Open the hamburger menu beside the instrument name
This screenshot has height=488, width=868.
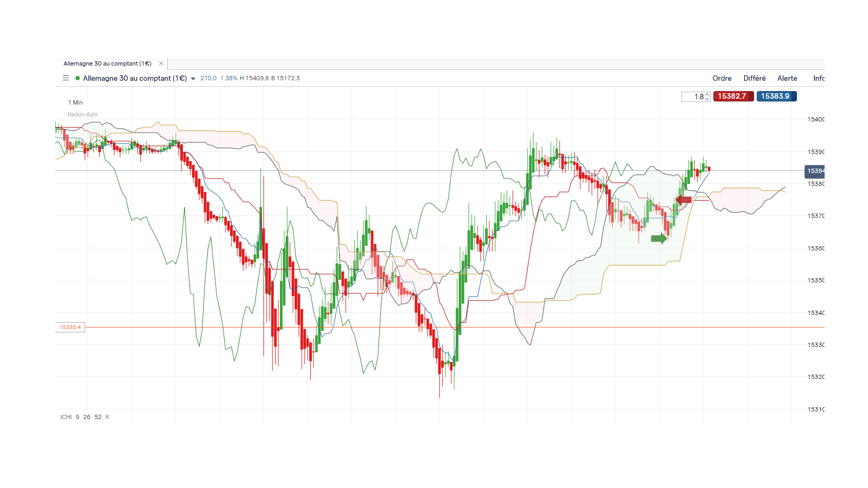(66, 78)
